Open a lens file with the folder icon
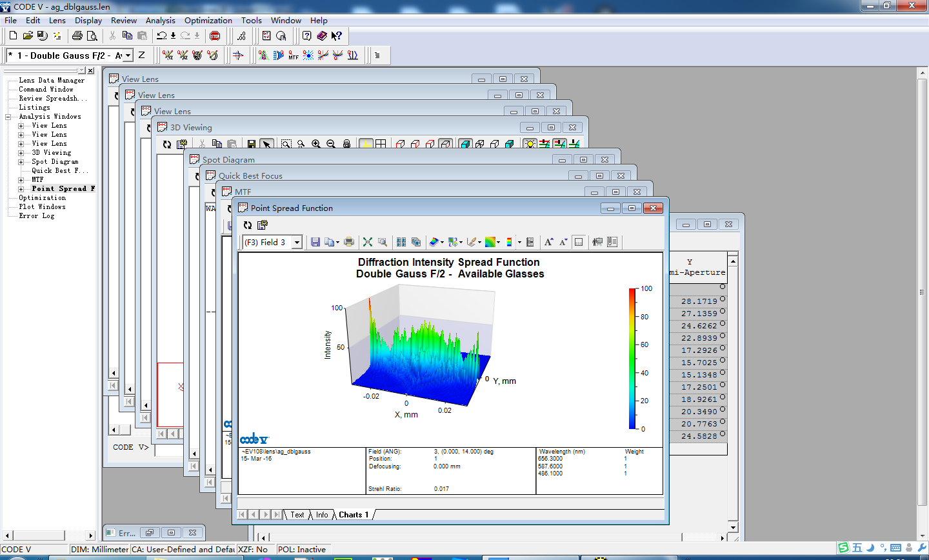Screen dimensions: 929x560 pyautogui.click(x=28, y=35)
